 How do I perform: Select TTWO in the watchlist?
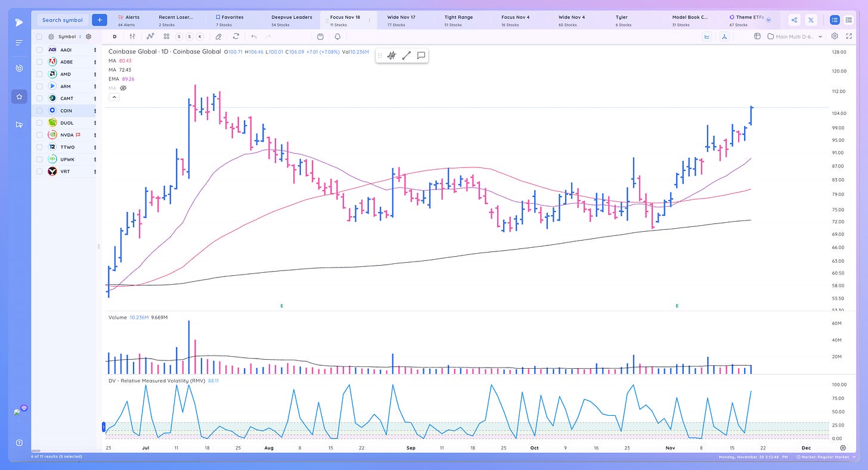click(x=64, y=147)
